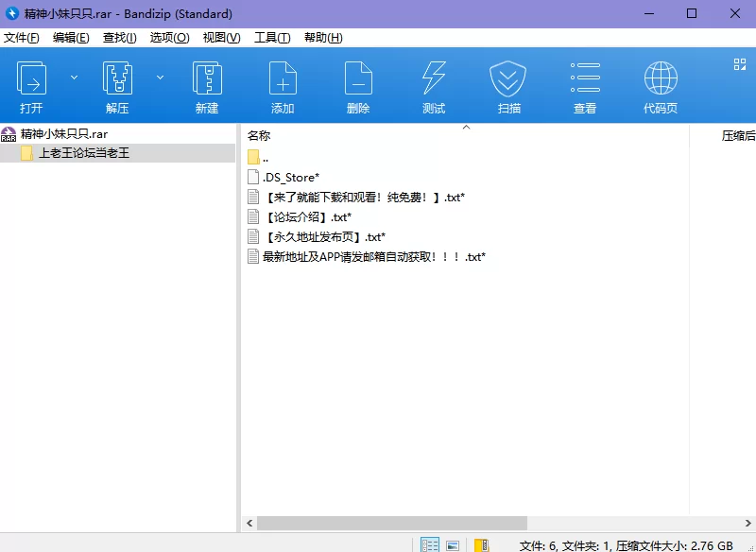Viewport: 756px width, 552px height.
Task: Open the 代码页 (Code page) globe icon
Action: tap(661, 79)
